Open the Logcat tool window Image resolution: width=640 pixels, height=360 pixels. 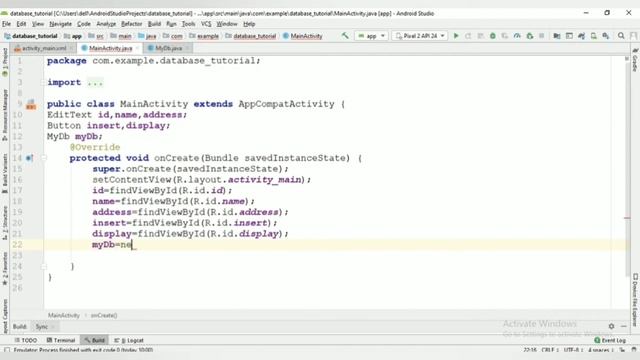pyautogui.click(x=129, y=340)
